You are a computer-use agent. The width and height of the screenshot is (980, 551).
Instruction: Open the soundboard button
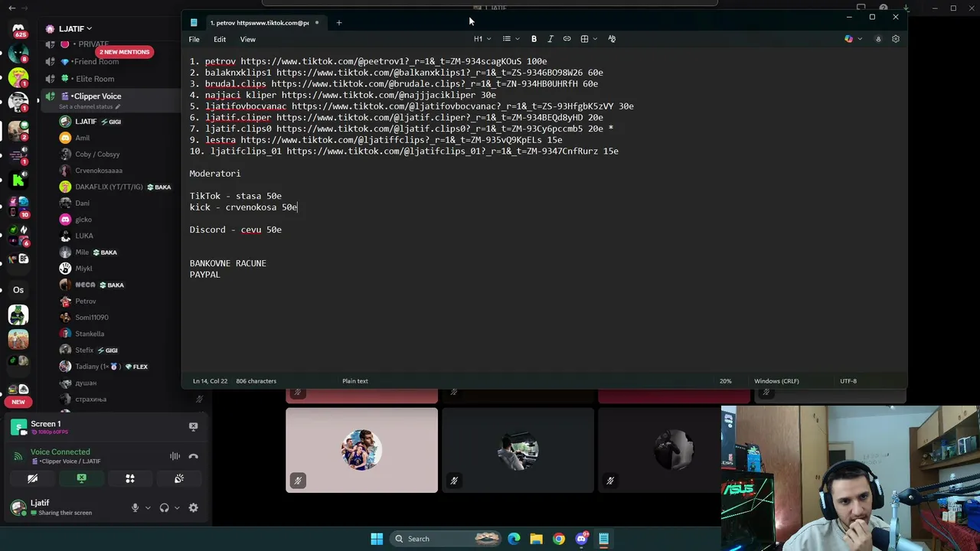(179, 479)
